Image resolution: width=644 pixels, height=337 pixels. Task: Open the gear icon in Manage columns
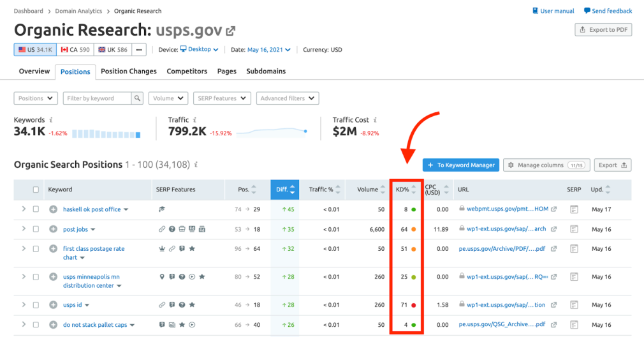point(511,165)
